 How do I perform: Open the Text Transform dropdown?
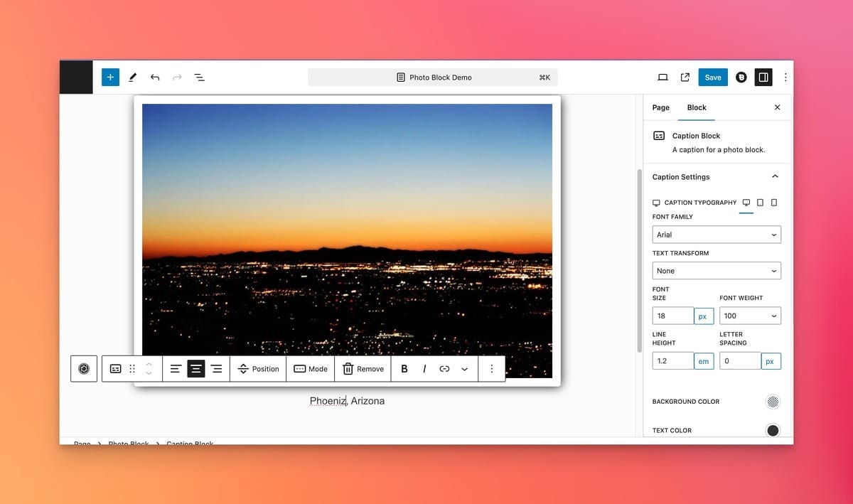point(716,271)
